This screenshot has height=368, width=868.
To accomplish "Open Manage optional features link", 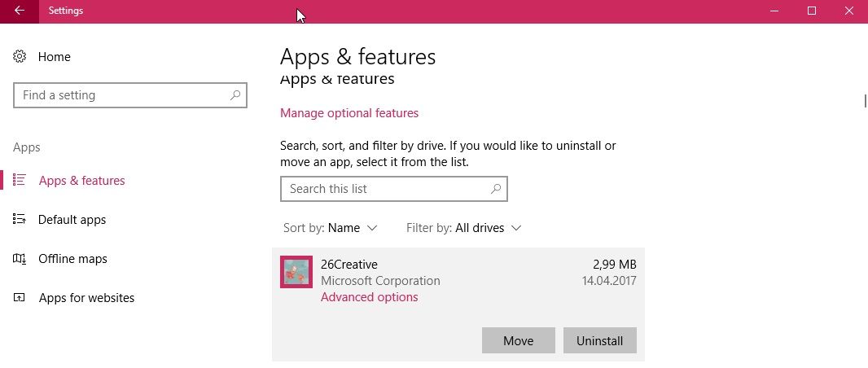I will pyautogui.click(x=349, y=113).
